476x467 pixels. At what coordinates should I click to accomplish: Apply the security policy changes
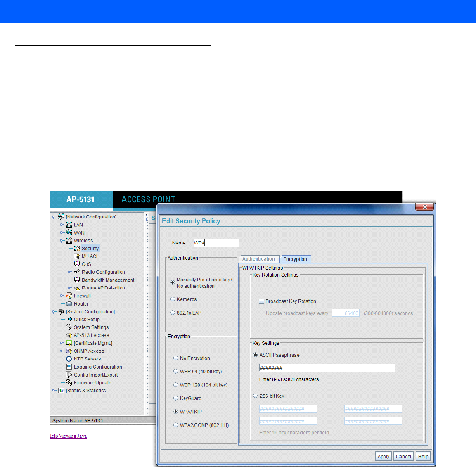pyautogui.click(x=384, y=456)
